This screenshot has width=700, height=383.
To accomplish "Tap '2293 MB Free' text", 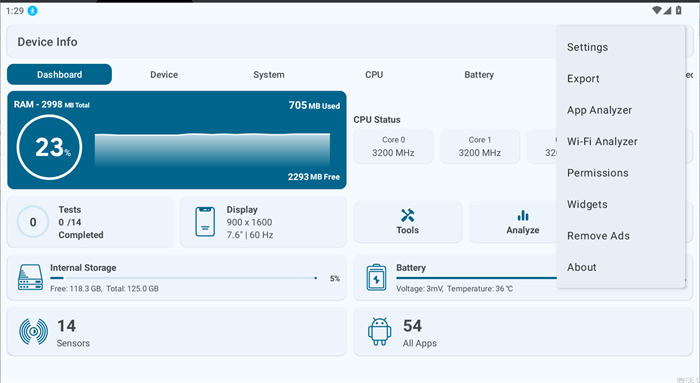I will pyautogui.click(x=314, y=177).
